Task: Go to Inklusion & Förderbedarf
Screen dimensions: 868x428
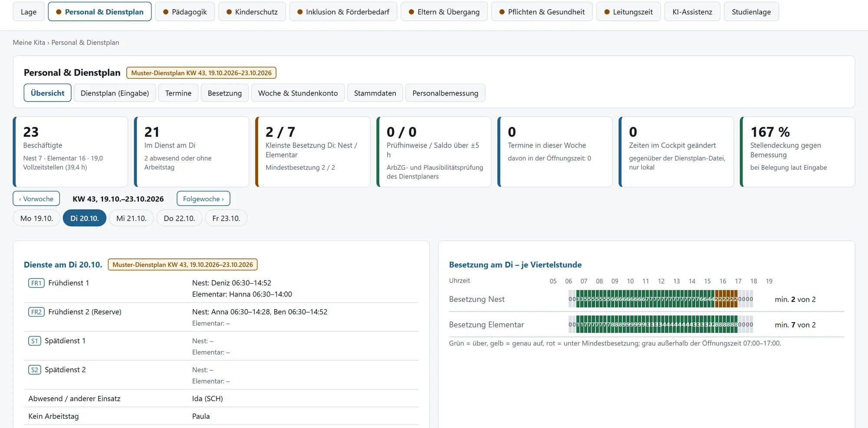Action: coord(343,12)
